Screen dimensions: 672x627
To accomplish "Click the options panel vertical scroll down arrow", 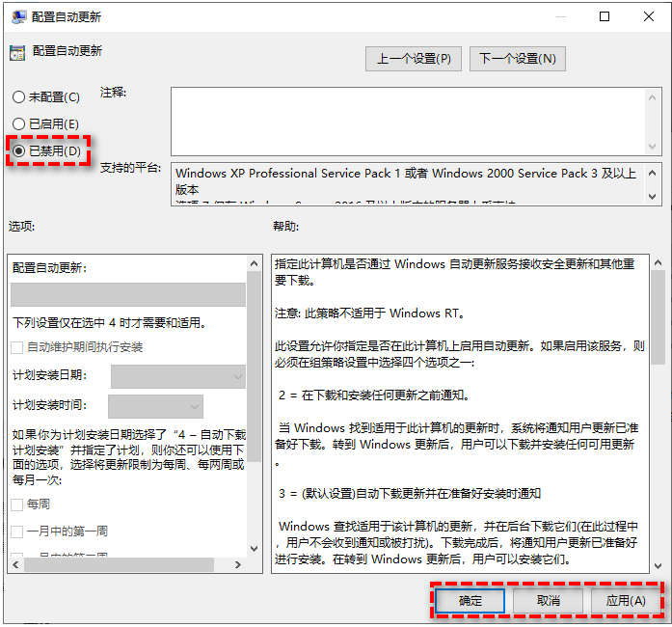I will (x=255, y=549).
